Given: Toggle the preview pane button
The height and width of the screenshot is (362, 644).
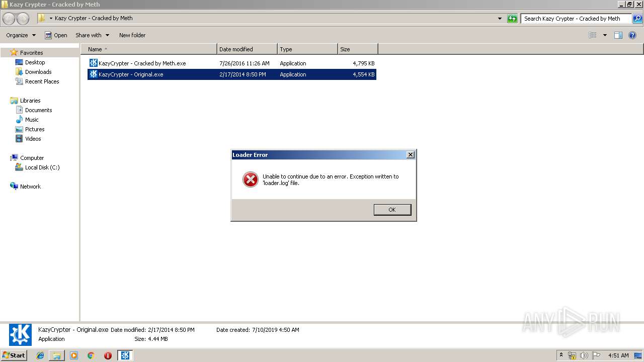Looking at the screenshot, I should click(618, 35).
